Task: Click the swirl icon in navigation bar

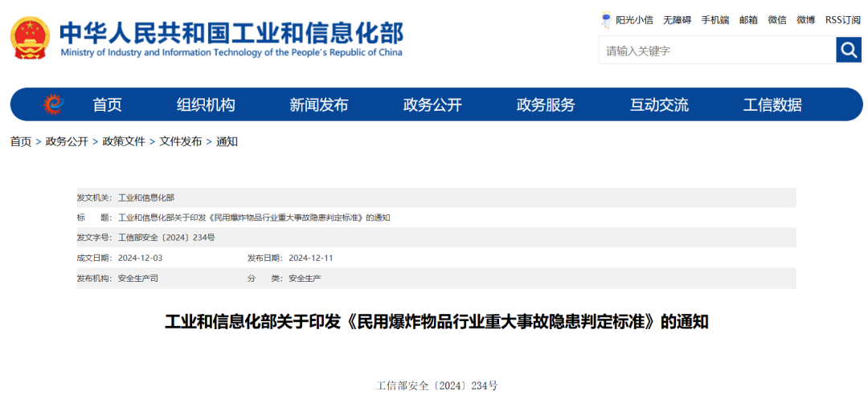Action: click(54, 104)
